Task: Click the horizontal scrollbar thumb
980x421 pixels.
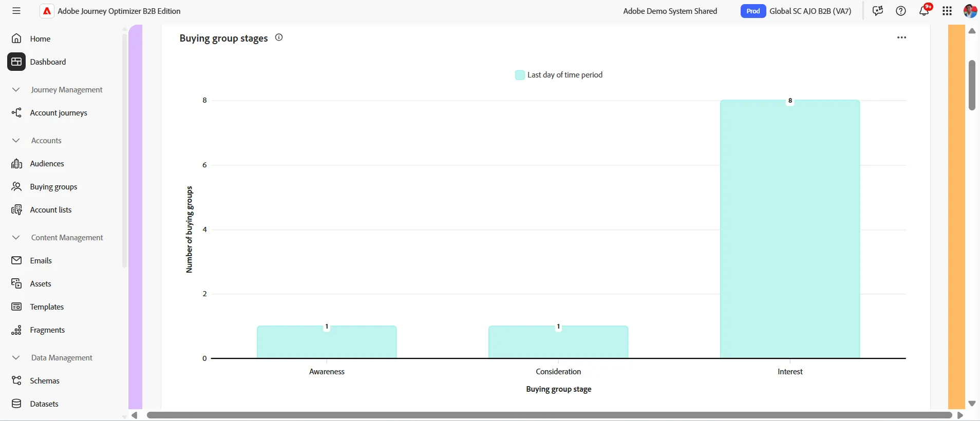Action: tap(549, 415)
